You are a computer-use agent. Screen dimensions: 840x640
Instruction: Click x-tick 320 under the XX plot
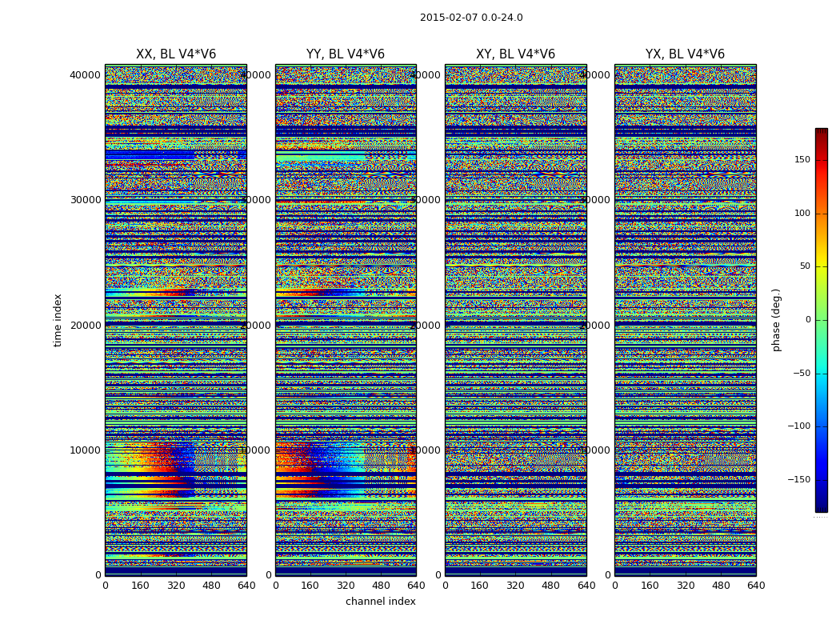[x=176, y=586]
